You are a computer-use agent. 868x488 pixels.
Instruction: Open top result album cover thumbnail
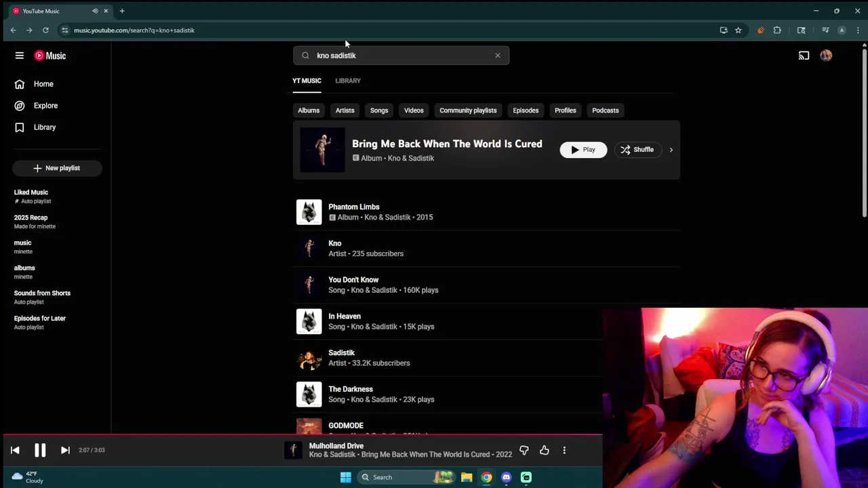pos(322,150)
